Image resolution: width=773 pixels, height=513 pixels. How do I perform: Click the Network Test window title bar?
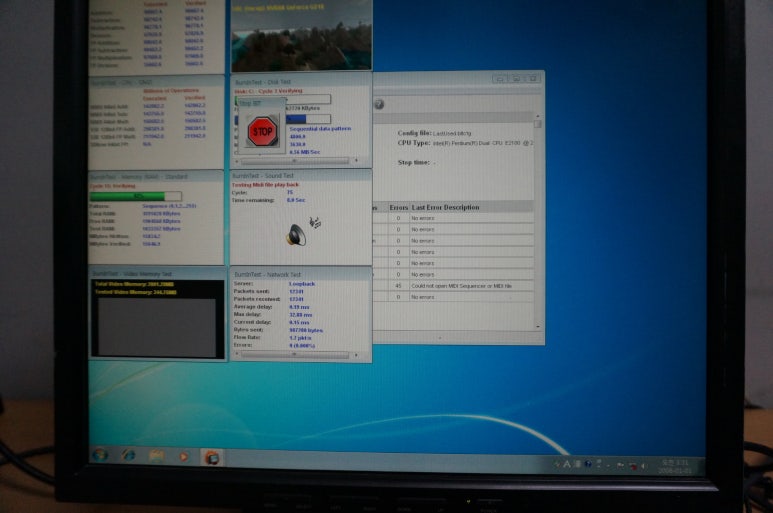tap(301, 274)
